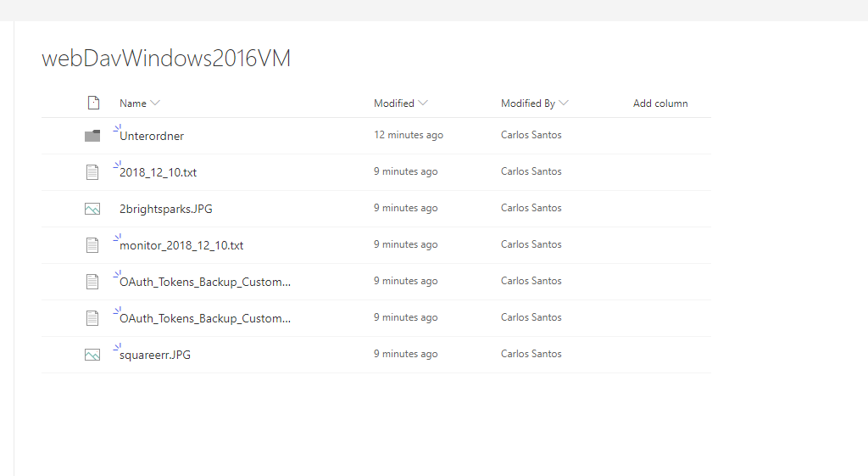Open the squareerr.JPG image
868x476 pixels.
tap(155, 355)
